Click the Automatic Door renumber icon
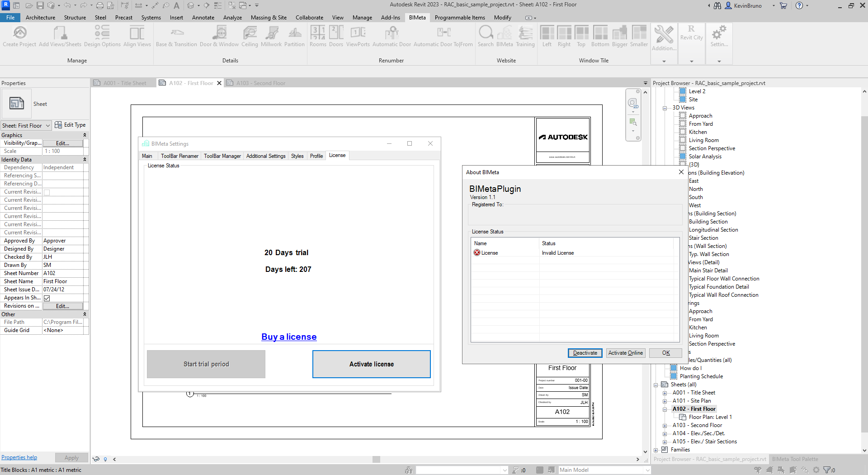The width and height of the screenshot is (868, 475). pyautogui.click(x=392, y=36)
